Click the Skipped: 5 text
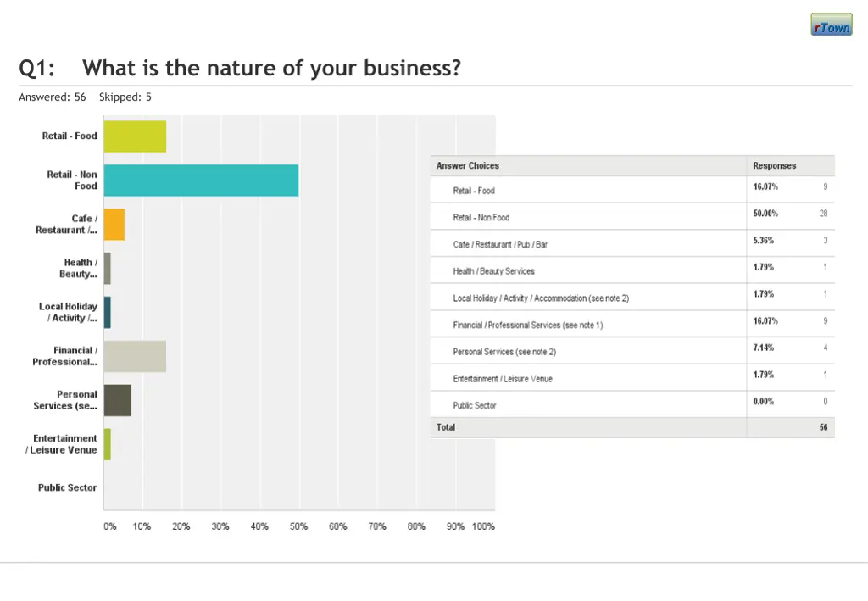The image size is (868, 601). click(125, 97)
